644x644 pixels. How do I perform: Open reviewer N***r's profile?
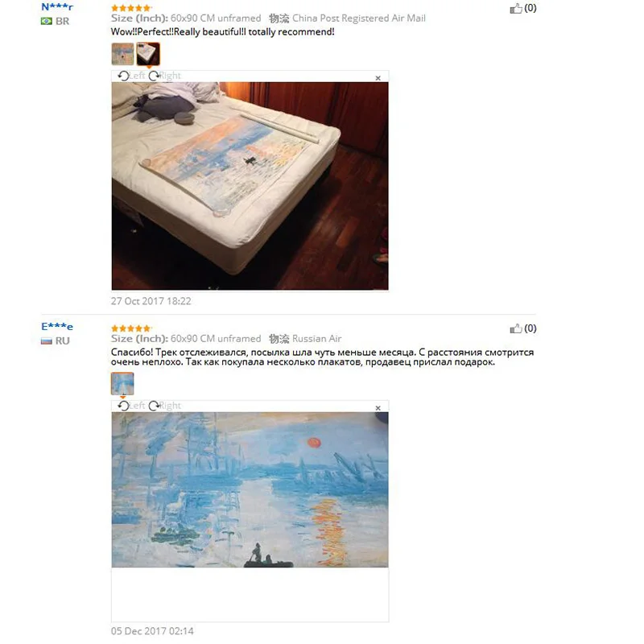(x=57, y=6)
